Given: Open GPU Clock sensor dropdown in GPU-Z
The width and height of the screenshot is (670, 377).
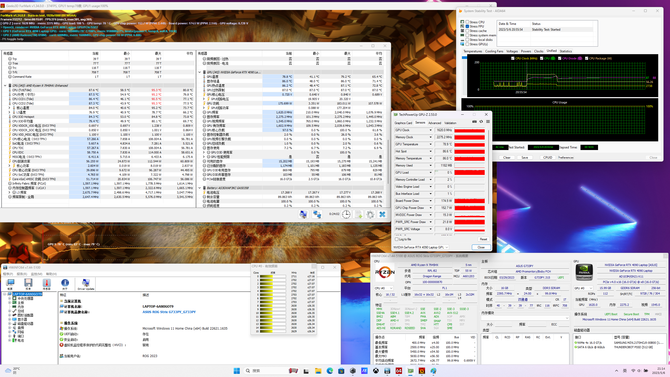Looking at the screenshot, I should tap(430, 130).
